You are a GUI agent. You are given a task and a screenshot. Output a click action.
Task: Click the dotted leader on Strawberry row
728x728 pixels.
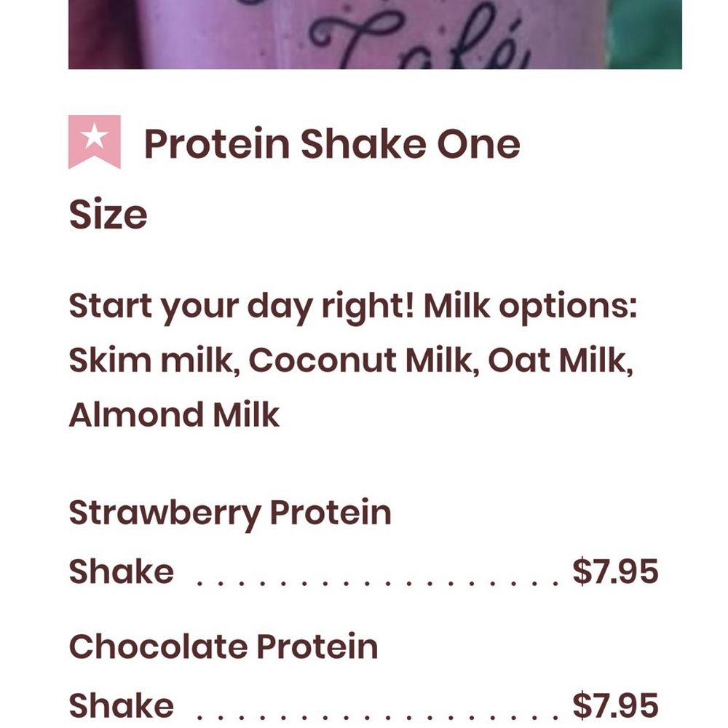point(376,582)
